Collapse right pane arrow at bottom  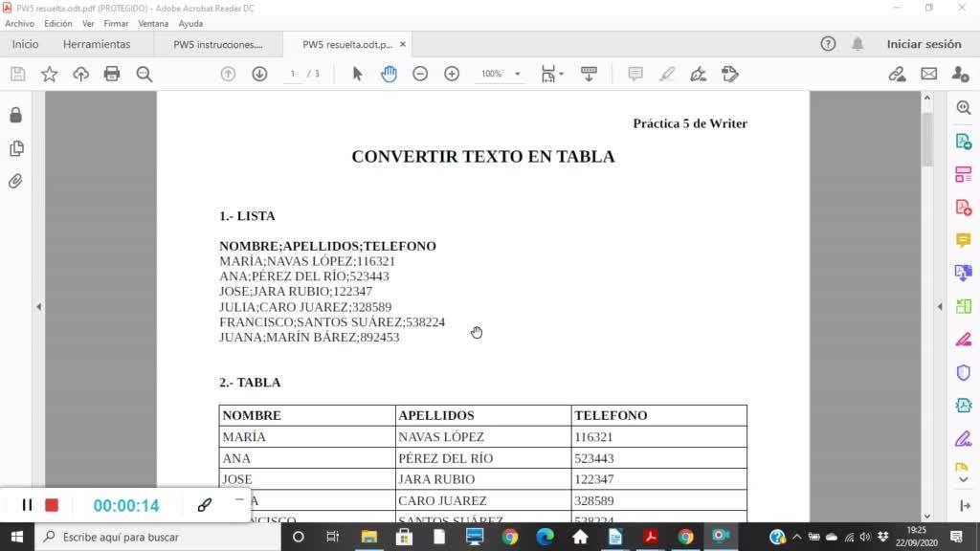click(x=965, y=505)
